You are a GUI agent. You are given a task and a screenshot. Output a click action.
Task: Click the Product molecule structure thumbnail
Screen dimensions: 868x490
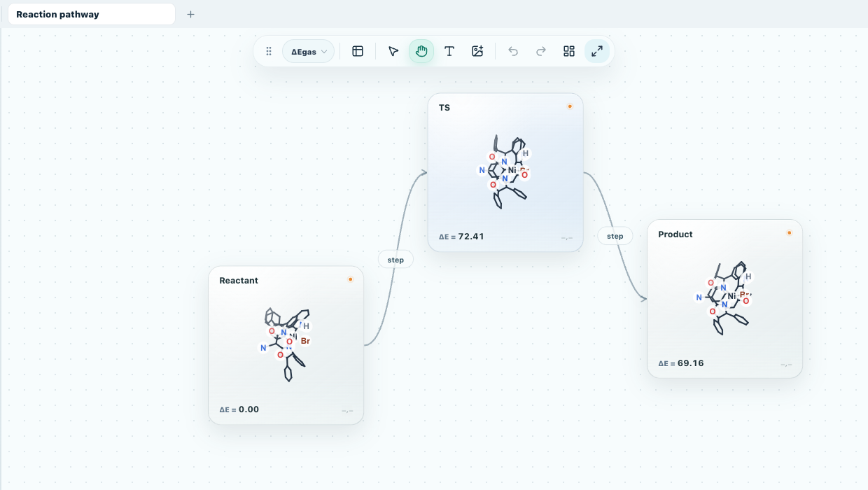click(x=724, y=297)
